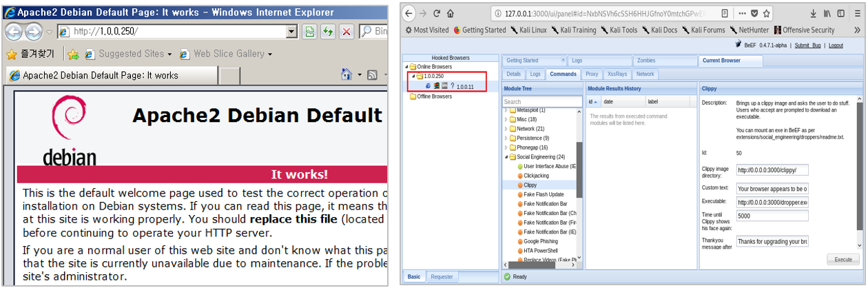Image resolution: width=868 pixels, height=288 pixels.
Task: Select Google Phishing module
Action: click(x=541, y=241)
